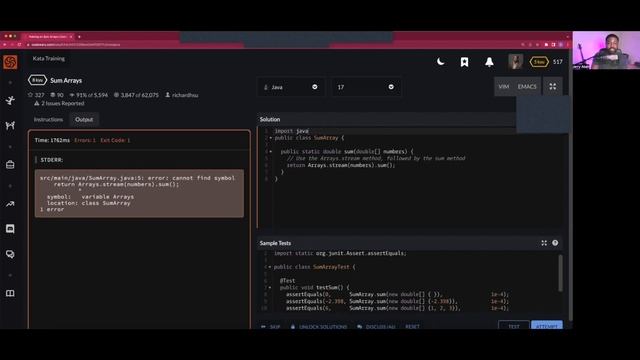
Task: Open the notifications bell
Action: click(x=489, y=62)
